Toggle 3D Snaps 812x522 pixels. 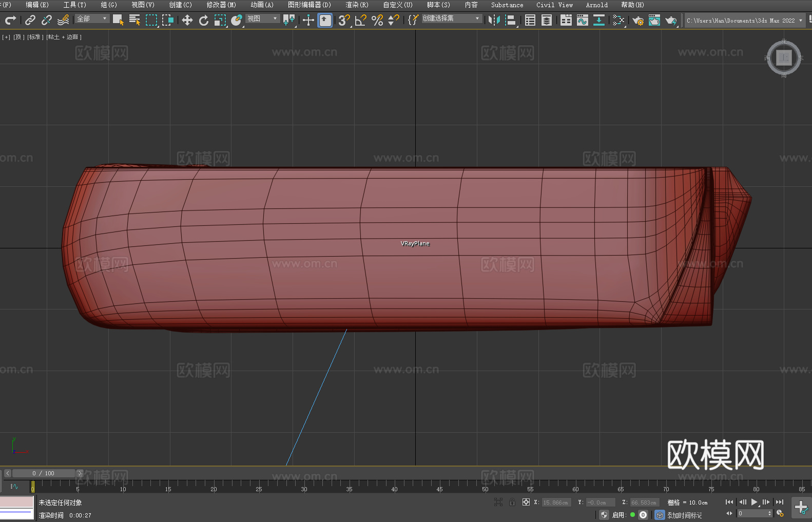pos(344,20)
